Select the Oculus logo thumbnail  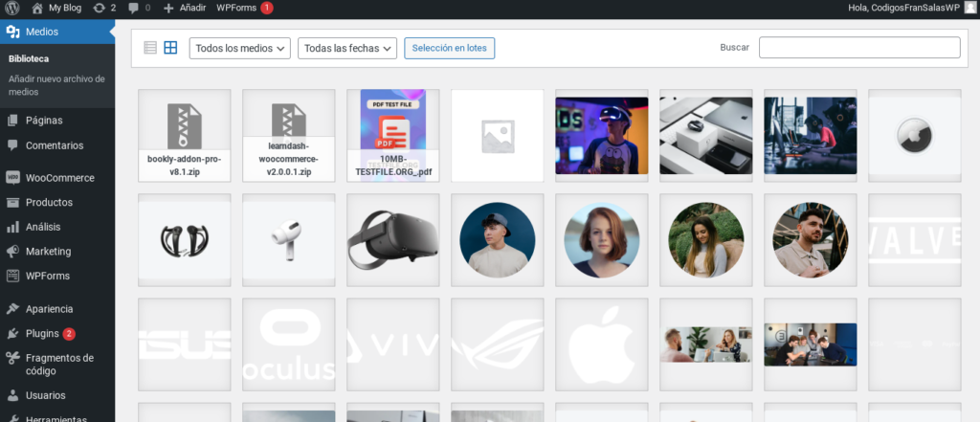tap(289, 344)
